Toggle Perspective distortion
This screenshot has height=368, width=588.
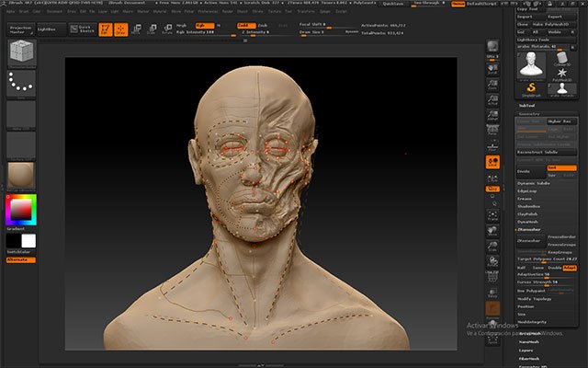(x=492, y=131)
